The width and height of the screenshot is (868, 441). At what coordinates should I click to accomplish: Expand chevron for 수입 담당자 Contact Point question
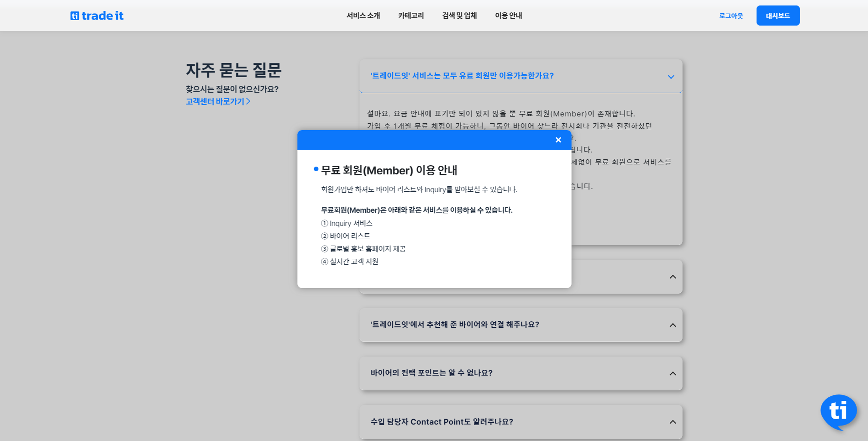point(673,422)
